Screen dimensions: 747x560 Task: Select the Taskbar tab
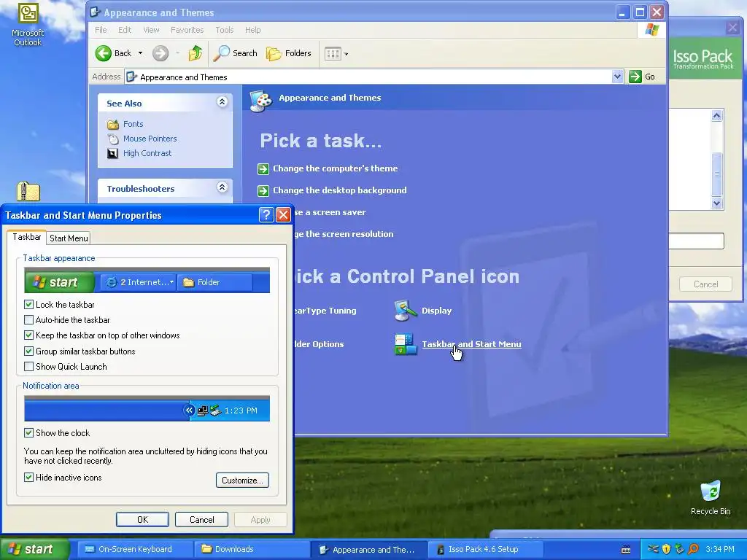pos(27,237)
